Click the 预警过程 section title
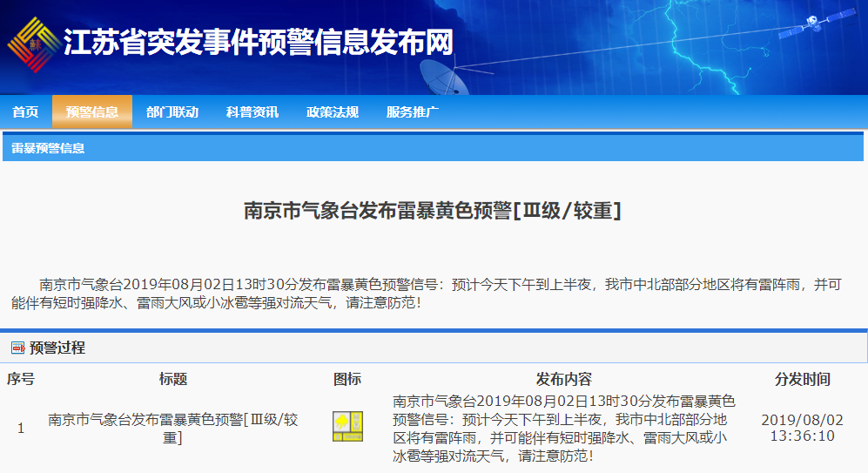 pos(57,348)
